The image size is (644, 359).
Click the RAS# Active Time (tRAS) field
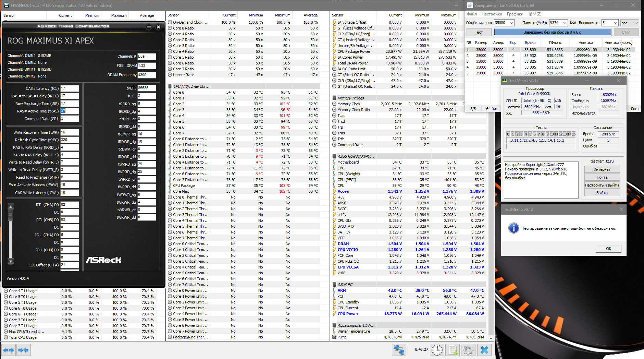pos(70,111)
